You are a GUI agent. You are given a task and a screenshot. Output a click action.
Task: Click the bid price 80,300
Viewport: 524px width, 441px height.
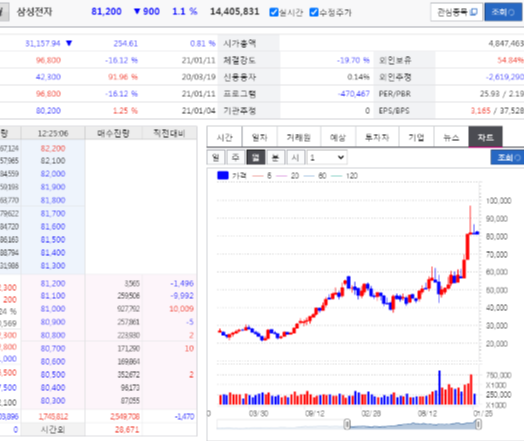[x=53, y=401]
